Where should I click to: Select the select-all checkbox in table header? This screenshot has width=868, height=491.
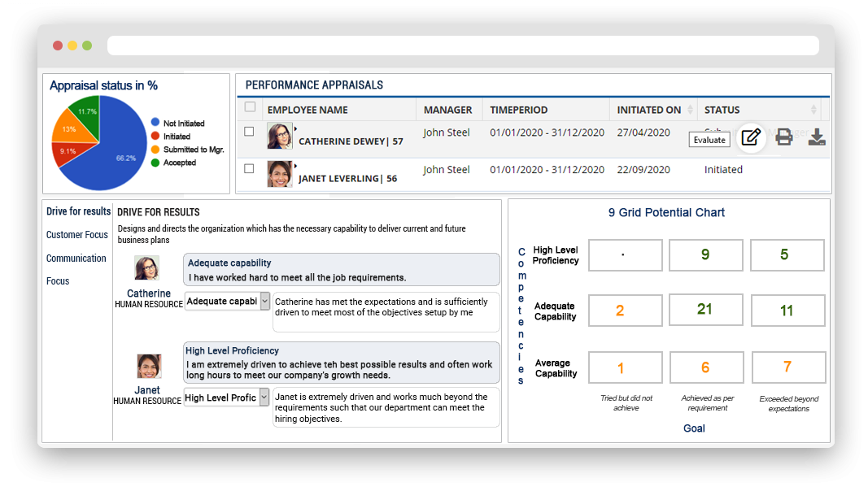click(249, 106)
